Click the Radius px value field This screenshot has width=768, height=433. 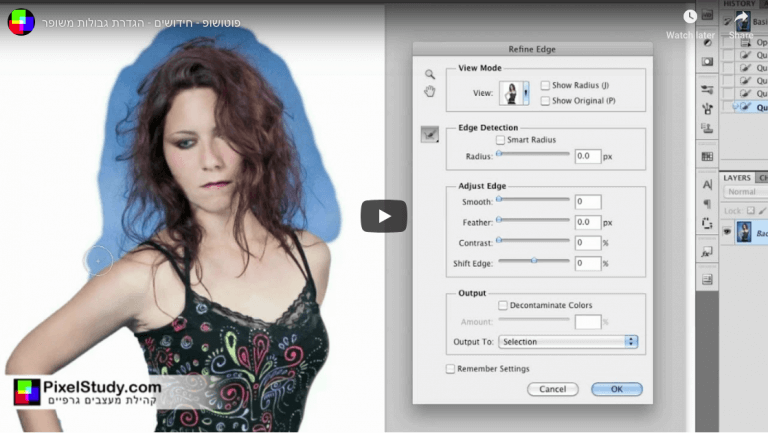point(588,156)
